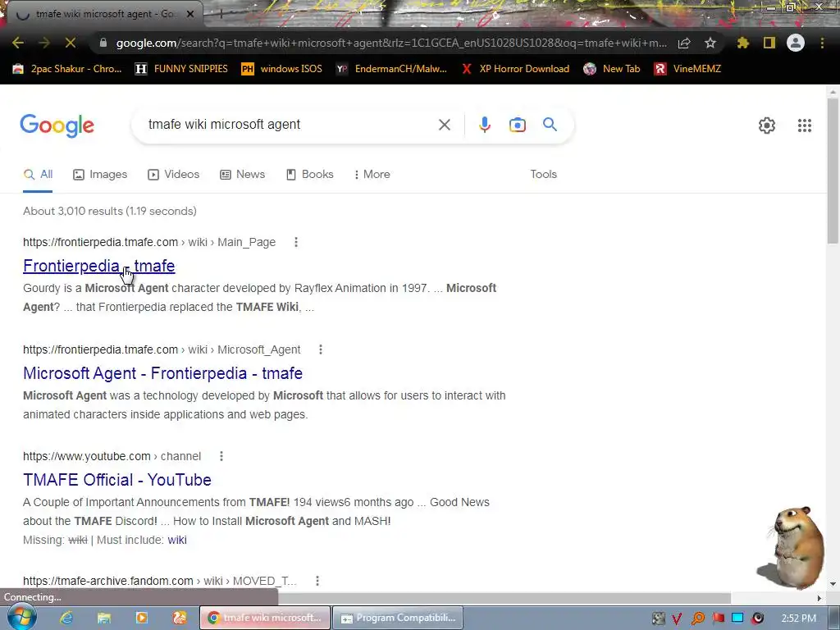The height and width of the screenshot is (630, 840).
Task: Click the hamster agent character
Action: click(x=792, y=546)
